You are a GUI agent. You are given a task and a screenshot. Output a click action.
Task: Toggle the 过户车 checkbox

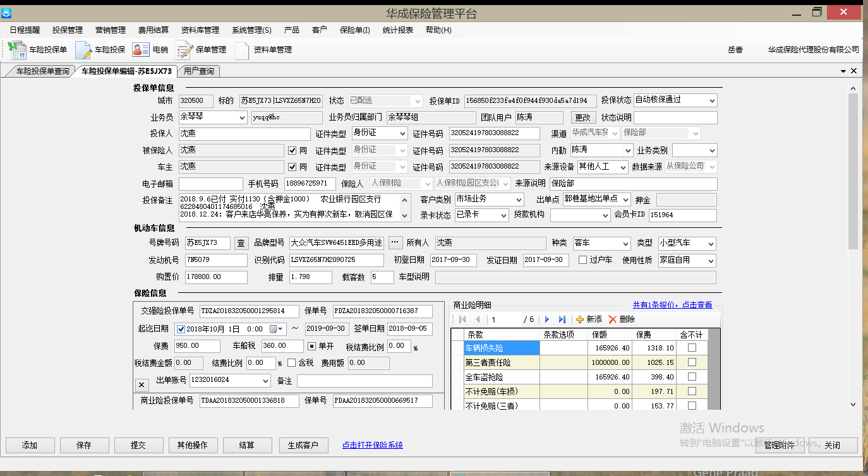click(x=582, y=260)
